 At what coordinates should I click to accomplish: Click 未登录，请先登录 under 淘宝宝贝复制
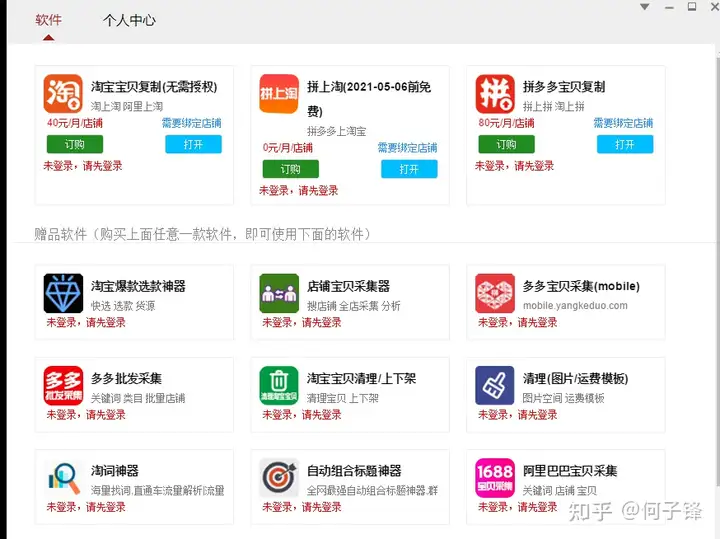pyautogui.click(x=83, y=166)
